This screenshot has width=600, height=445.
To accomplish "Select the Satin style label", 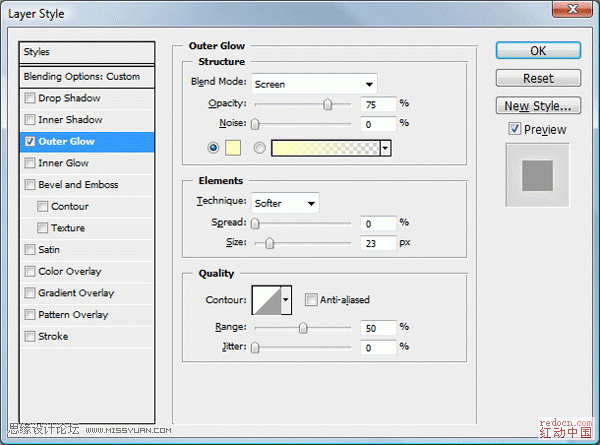I will pyautogui.click(x=49, y=250).
